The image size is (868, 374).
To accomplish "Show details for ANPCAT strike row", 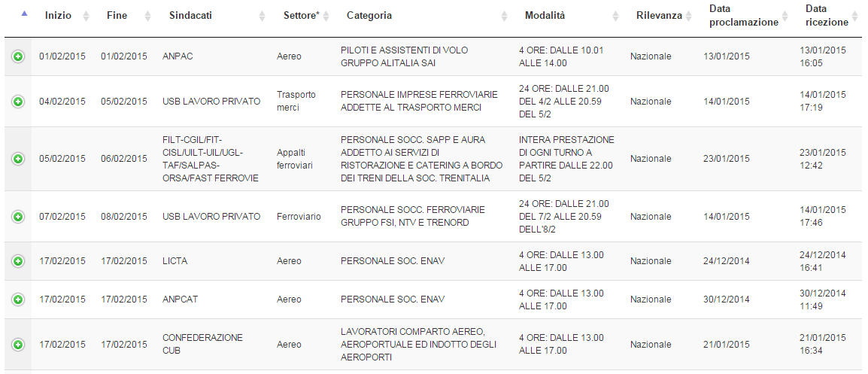I will [18, 300].
